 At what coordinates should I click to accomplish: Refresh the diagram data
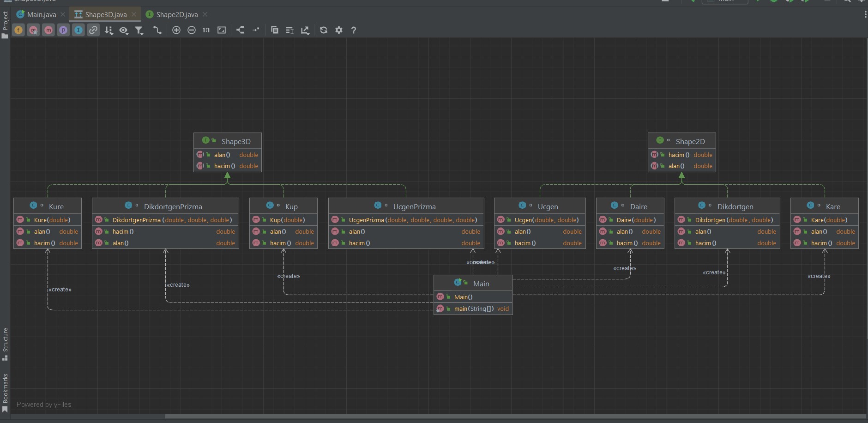[324, 30]
